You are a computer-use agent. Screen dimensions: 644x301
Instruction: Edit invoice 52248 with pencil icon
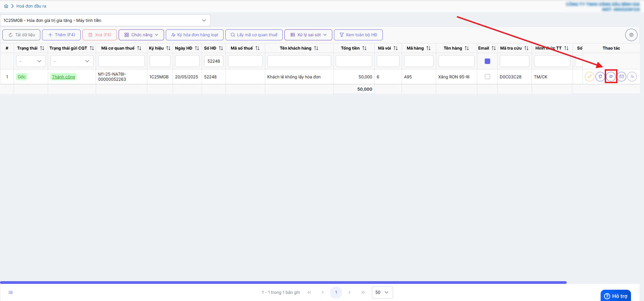click(589, 77)
